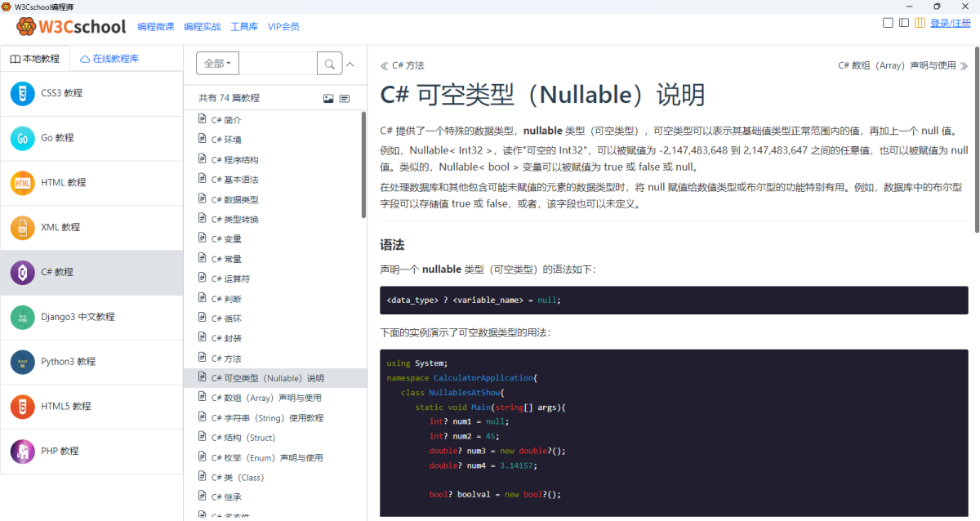Collapse the search bar with the up chevron
This screenshot has height=521, width=980.
pos(350,64)
